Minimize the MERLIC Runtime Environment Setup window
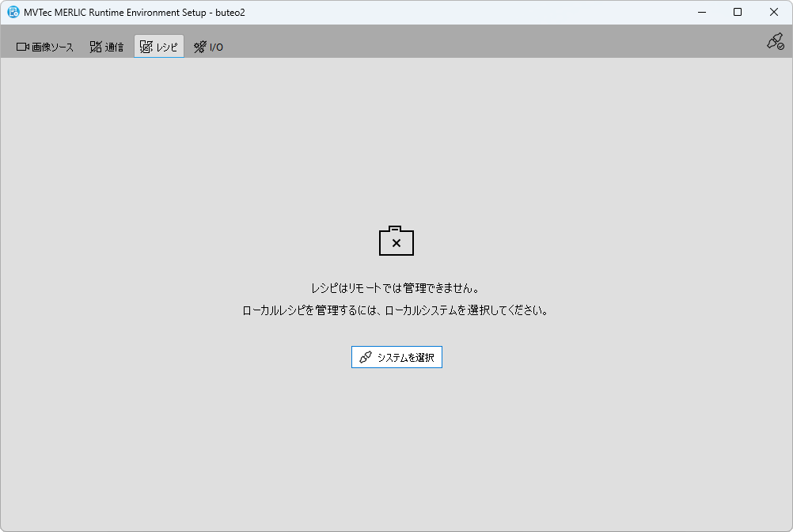Viewport: 793px width, 532px height. pyautogui.click(x=701, y=13)
